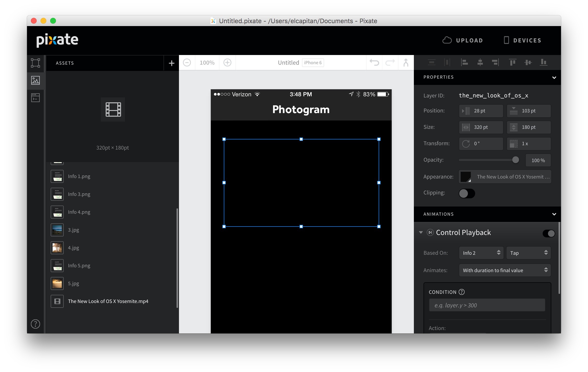Click the Condition expression input field
Screen dimensions: 588x372
click(487, 305)
